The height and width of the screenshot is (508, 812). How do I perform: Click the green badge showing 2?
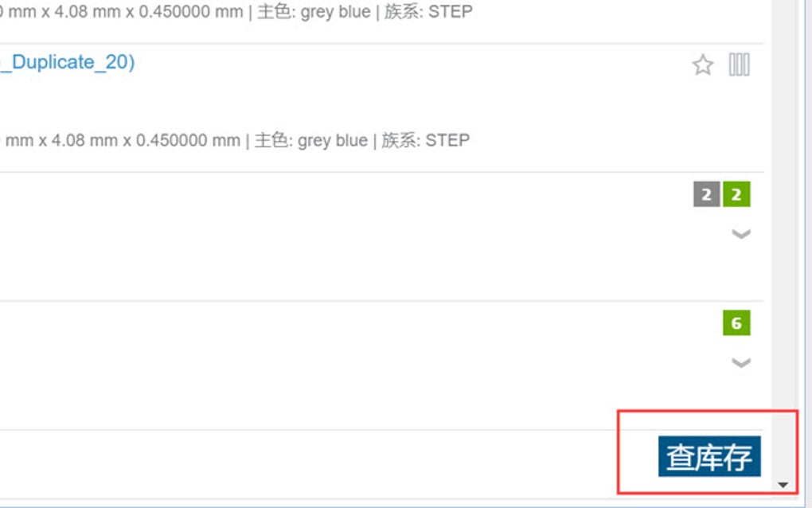coord(736,194)
